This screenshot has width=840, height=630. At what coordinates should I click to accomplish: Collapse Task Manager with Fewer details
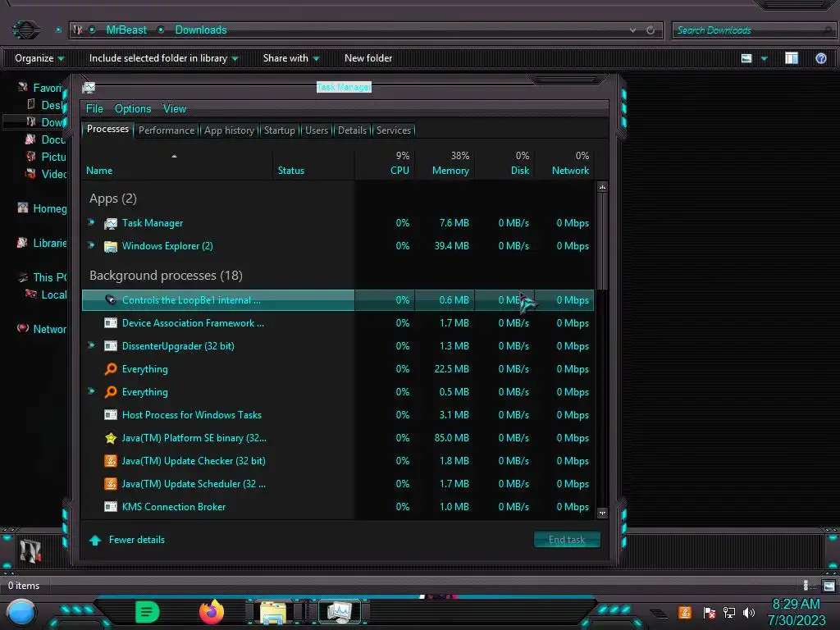(x=137, y=540)
